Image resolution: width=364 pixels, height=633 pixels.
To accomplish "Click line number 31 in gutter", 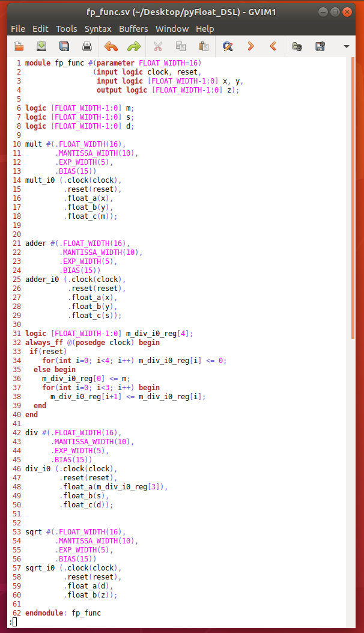I will coord(17,334).
